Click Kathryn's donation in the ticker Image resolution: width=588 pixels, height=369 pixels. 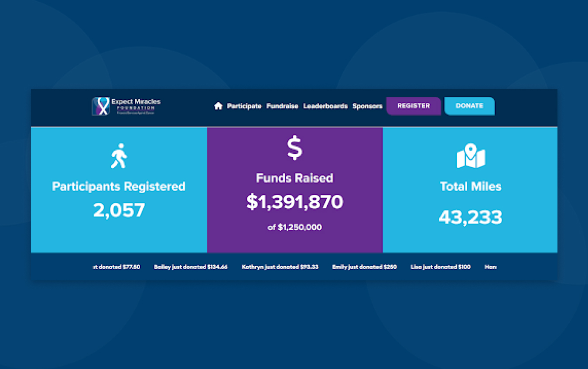pos(280,267)
